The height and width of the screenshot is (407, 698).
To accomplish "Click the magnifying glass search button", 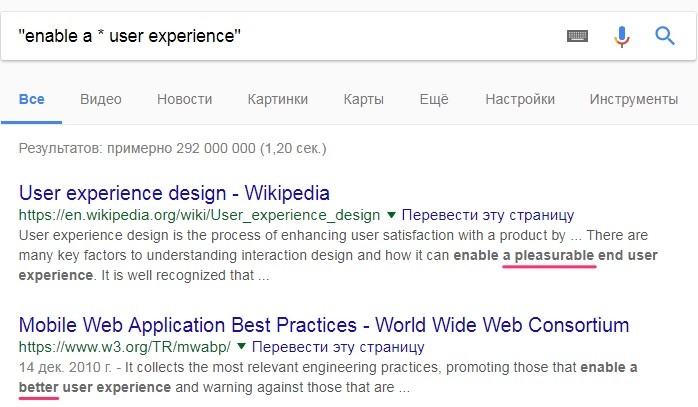I will [665, 36].
